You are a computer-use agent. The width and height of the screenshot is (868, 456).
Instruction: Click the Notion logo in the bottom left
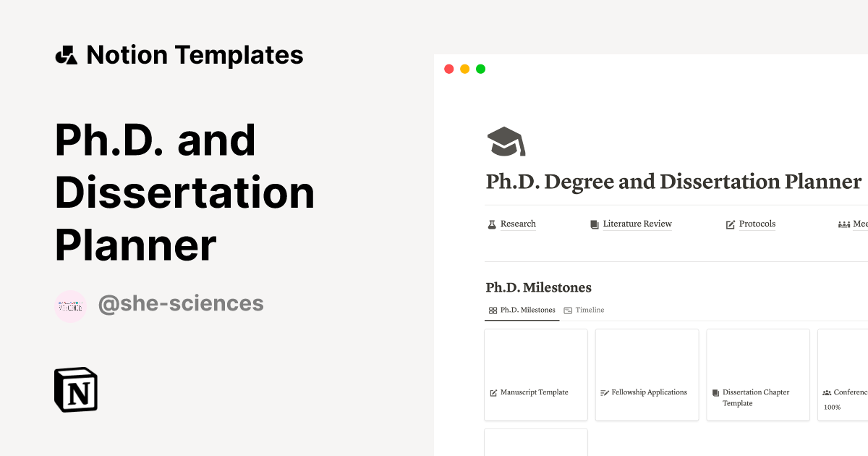75,389
